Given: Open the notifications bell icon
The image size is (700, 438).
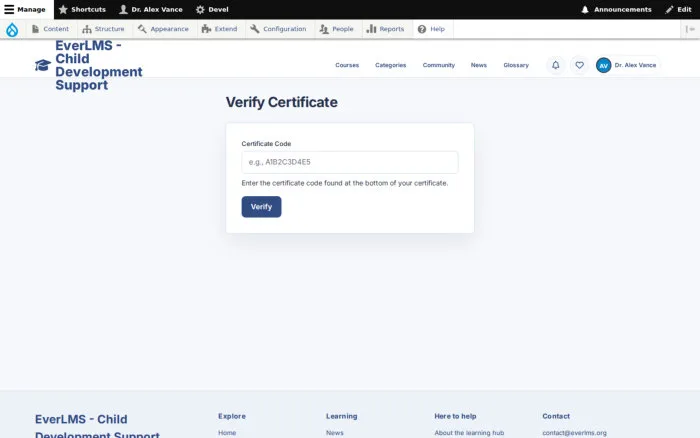Looking at the screenshot, I should (x=555, y=65).
